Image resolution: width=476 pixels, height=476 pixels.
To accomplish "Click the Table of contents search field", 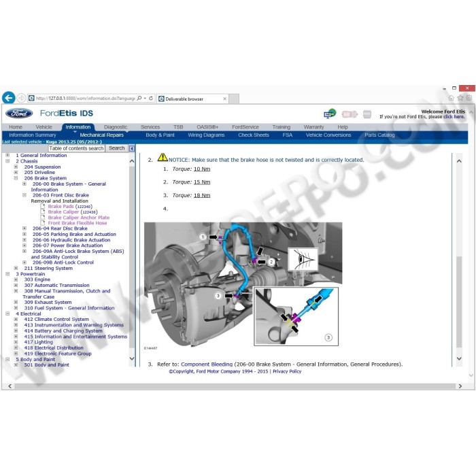I will coord(76,148).
